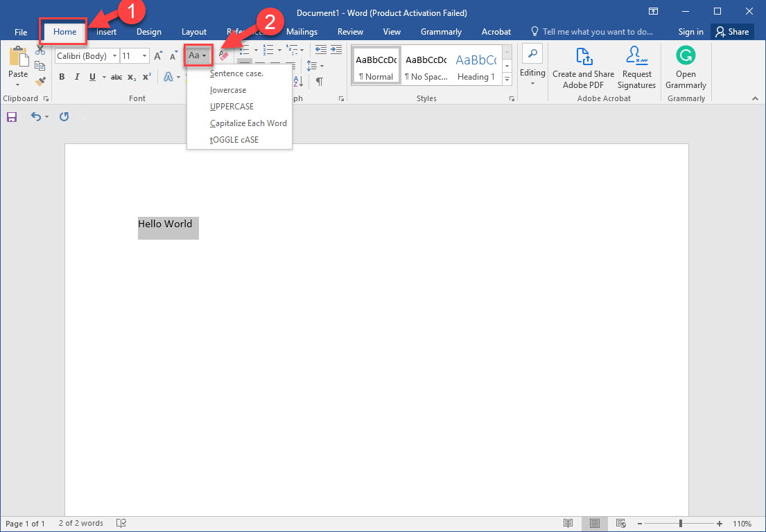Switch to the Review ribbon tab
The width and height of the screenshot is (766, 532).
[350, 32]
